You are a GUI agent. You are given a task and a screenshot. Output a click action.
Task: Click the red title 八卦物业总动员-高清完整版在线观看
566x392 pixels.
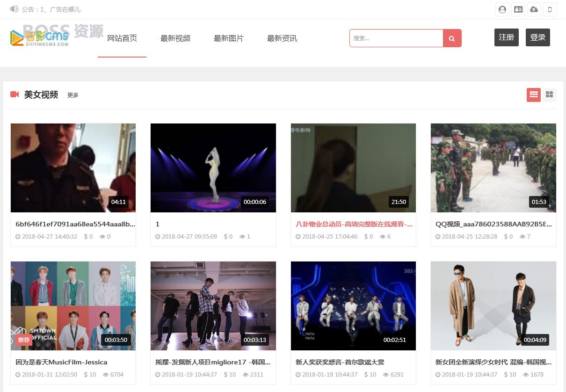tap(354, 224)
